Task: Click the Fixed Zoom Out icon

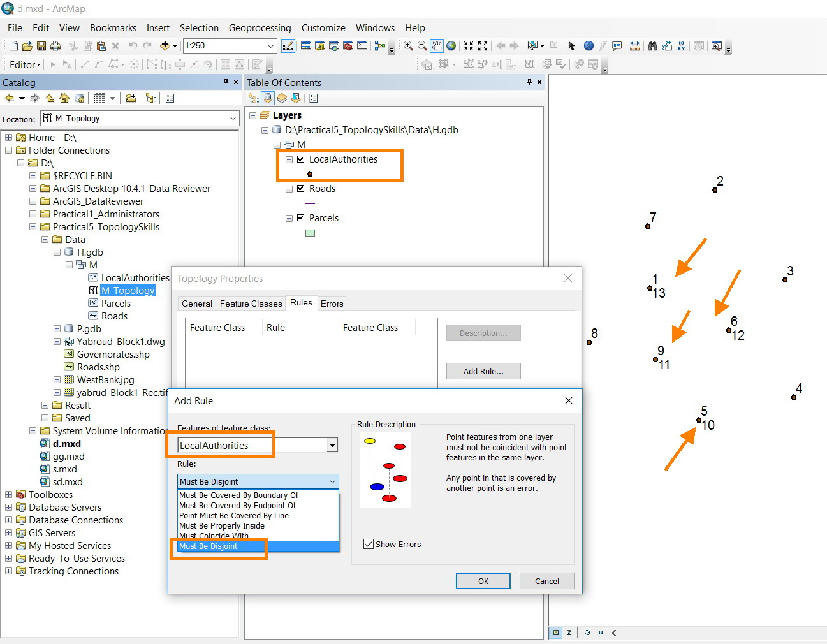Action: (x=483, y=46)
